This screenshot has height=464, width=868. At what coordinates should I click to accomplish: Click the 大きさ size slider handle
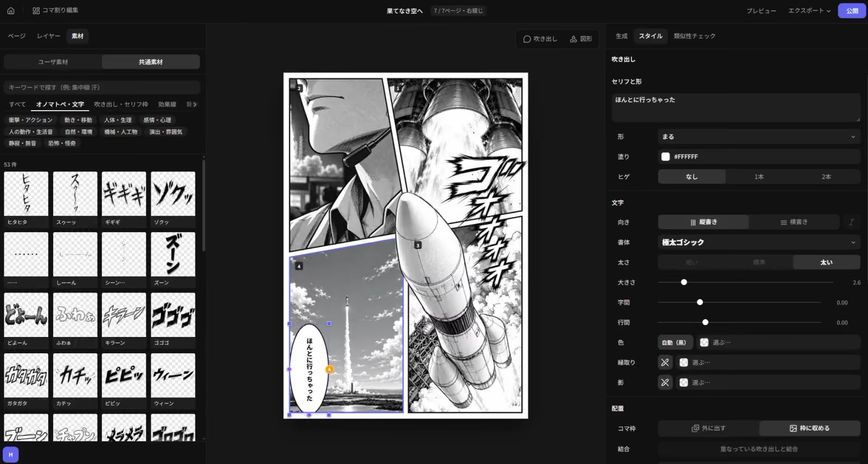pyautogui.click(x=684, y=282)
